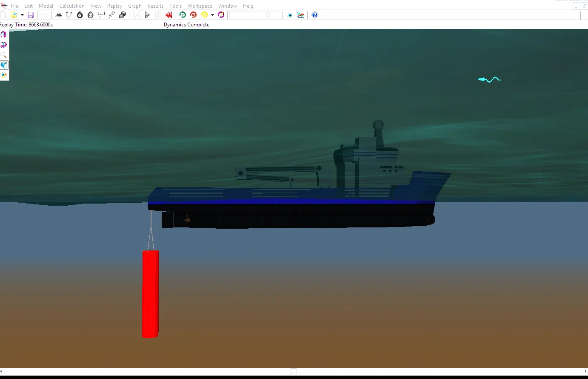Click the vessel-shaped icon in toolbar
The height and width of the screenshot is (379, 588).
(x=59, y=15)
